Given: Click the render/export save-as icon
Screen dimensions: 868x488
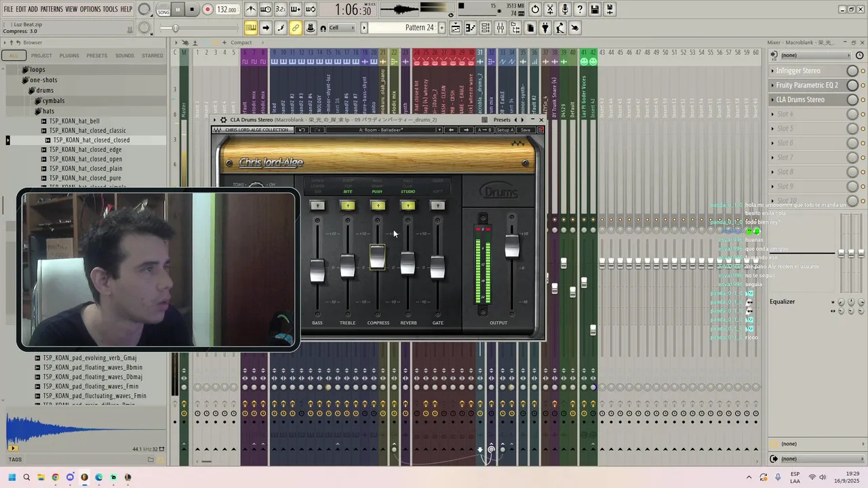Looking at the screenshot, I should point(610,9).
